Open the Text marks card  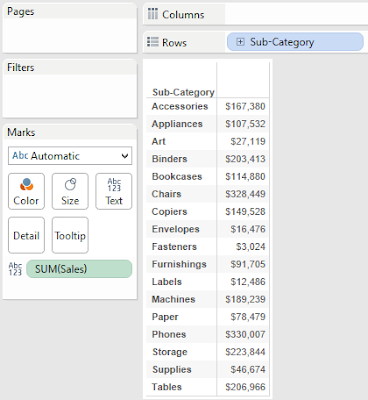click(x=114, y=191)
